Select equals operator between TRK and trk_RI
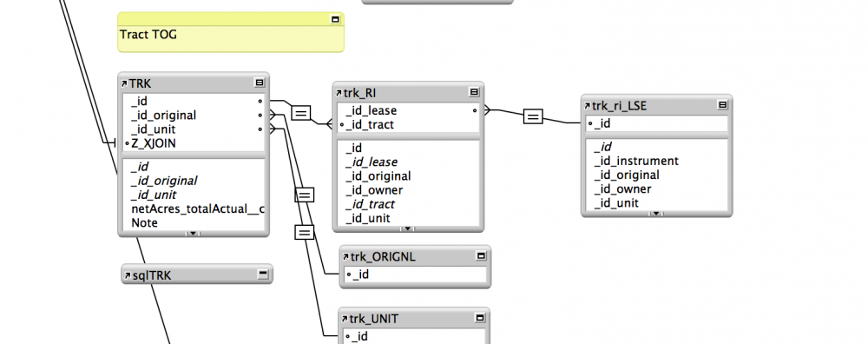868x344 pixels. coord(300,113)
